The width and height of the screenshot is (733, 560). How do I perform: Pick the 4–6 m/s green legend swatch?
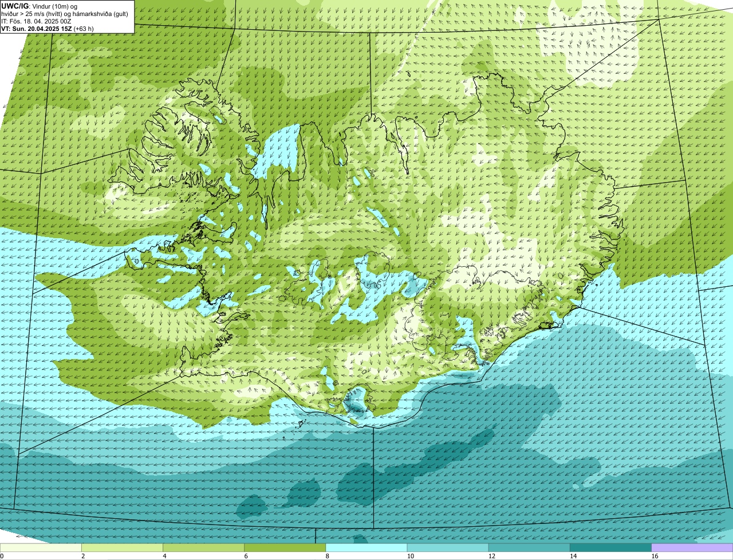(x=204, y=547)
